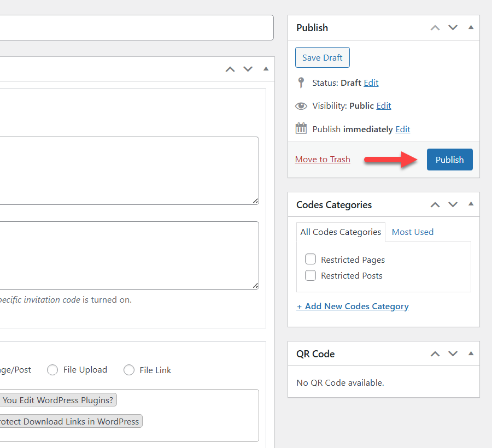Click the title input field
The height and width of the screenshot is (448, 492).
coord(137,27)
